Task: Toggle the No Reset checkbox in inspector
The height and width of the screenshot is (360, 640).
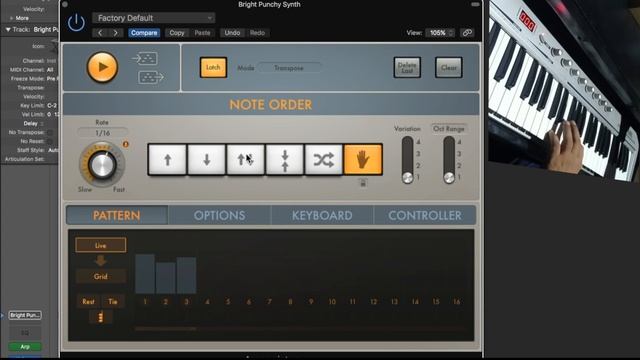Action: (50, 141)
